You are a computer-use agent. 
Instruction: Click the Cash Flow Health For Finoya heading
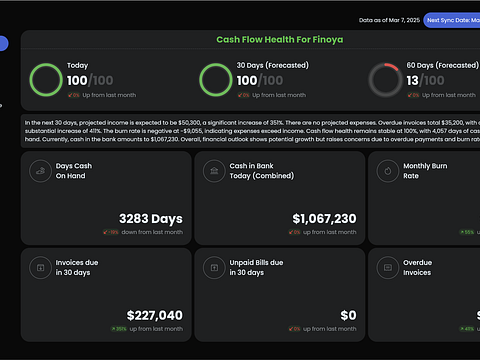click(x=280, y=40)
